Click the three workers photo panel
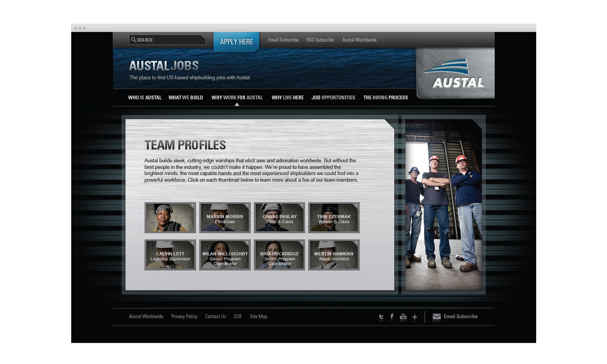Screen dimensions: 607x364 [444, 205]
